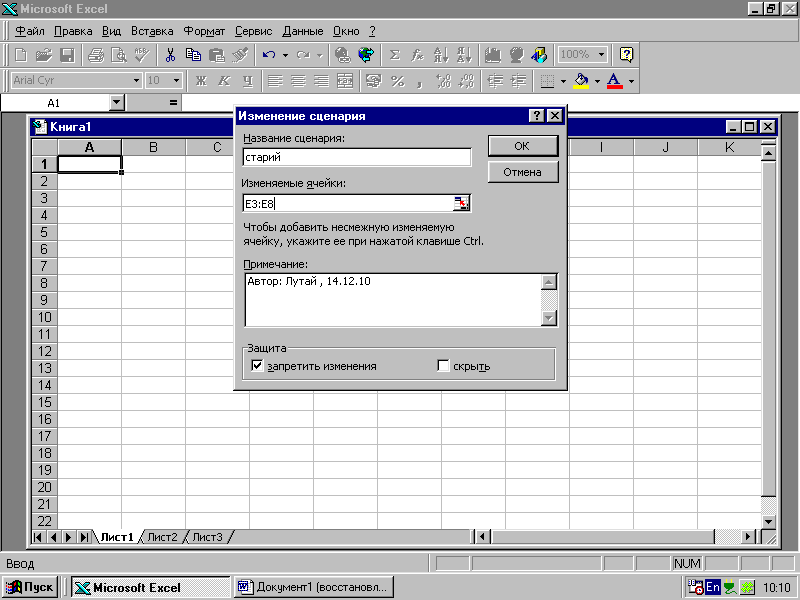800x600 pixels.
Task: Align text to the left
Action: coord(276,81)
